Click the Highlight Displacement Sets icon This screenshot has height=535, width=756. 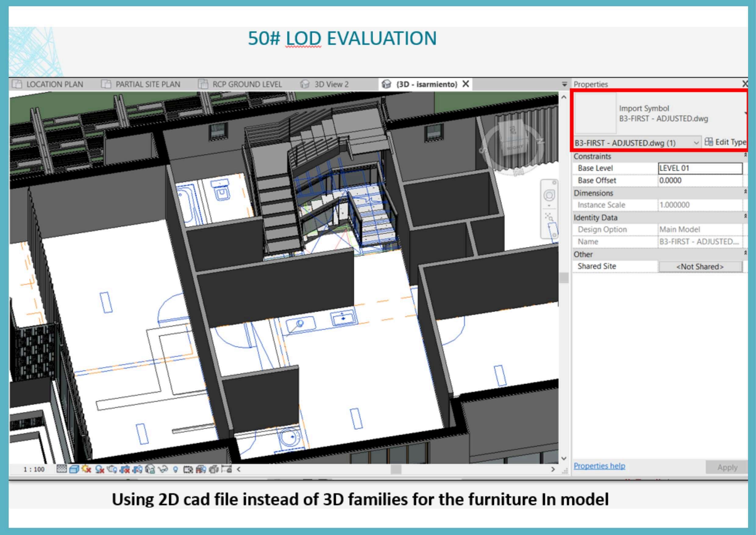[214, 469]
